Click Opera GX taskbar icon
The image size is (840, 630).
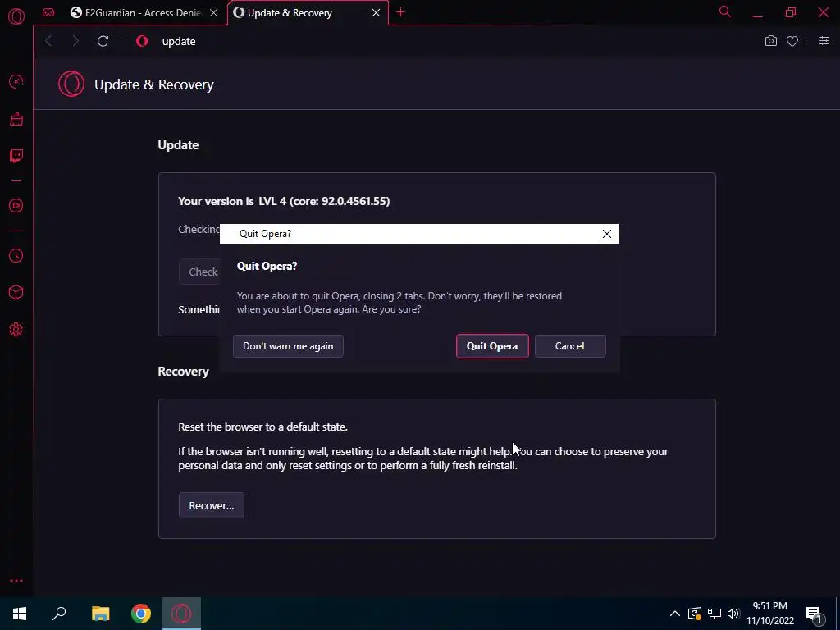click(x=181, y=614)
